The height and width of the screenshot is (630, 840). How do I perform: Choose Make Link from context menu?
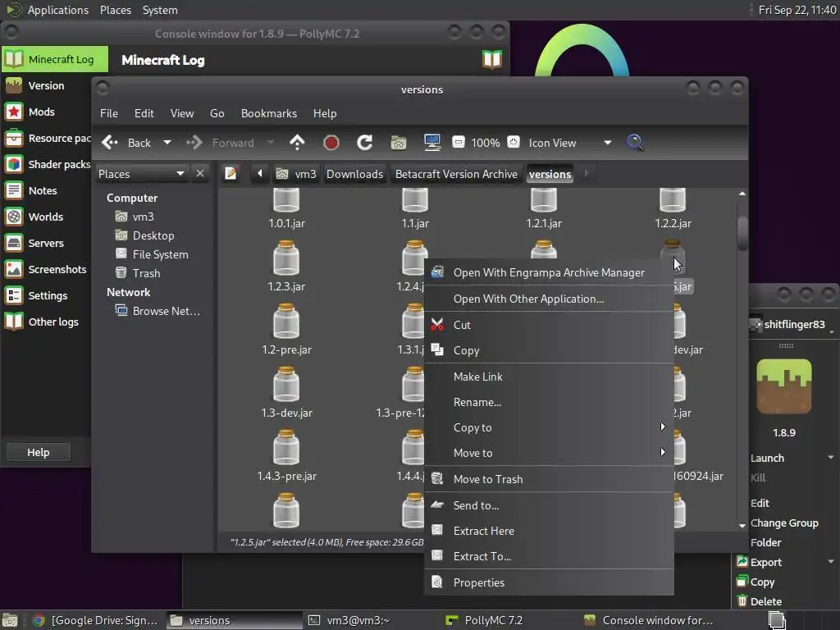pos(549,377)
